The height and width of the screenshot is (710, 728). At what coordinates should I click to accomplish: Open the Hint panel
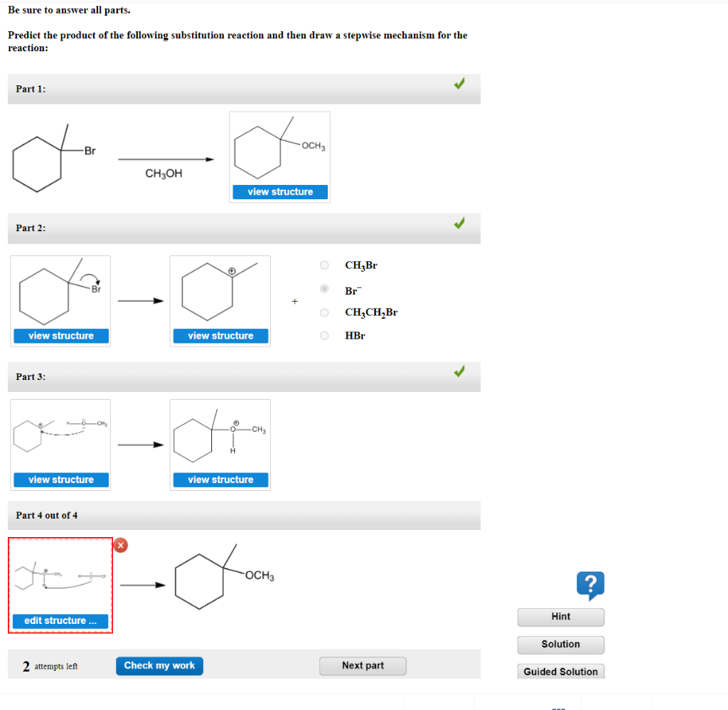[x=560, y=618]
